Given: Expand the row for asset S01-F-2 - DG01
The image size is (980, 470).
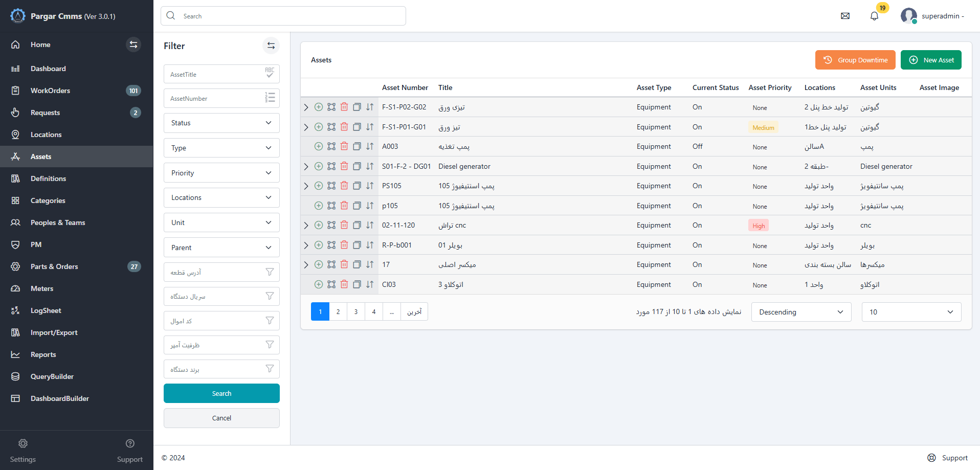Looking at the screenshot, I should tap(306, 166).
